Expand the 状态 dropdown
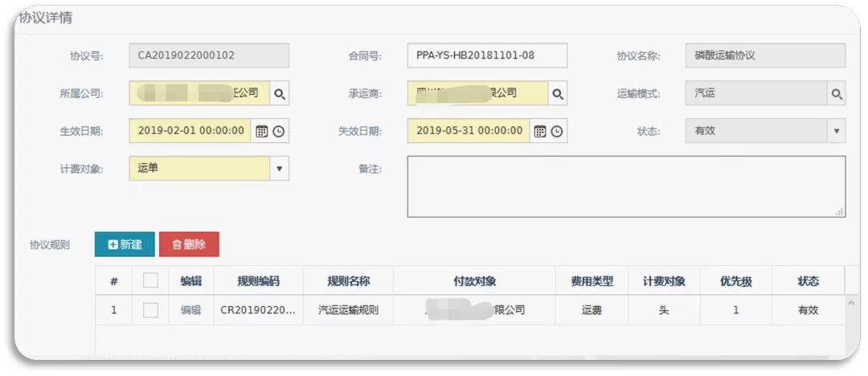868x376 pixels. pyautogui.click(x=836, y=131)
